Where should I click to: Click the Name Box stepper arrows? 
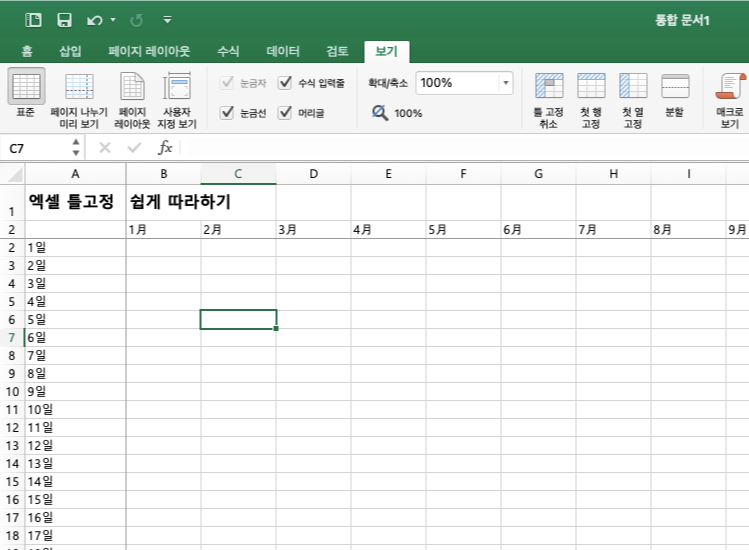(76, 147)
